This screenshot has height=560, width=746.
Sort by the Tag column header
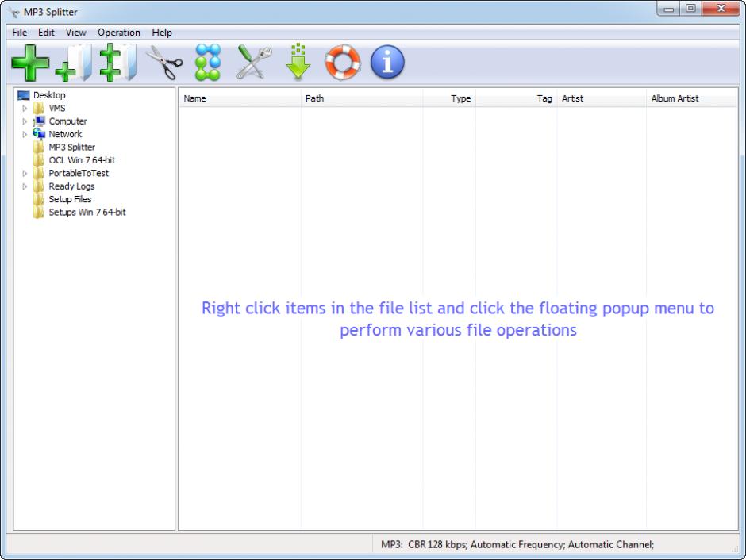[516, 98]
